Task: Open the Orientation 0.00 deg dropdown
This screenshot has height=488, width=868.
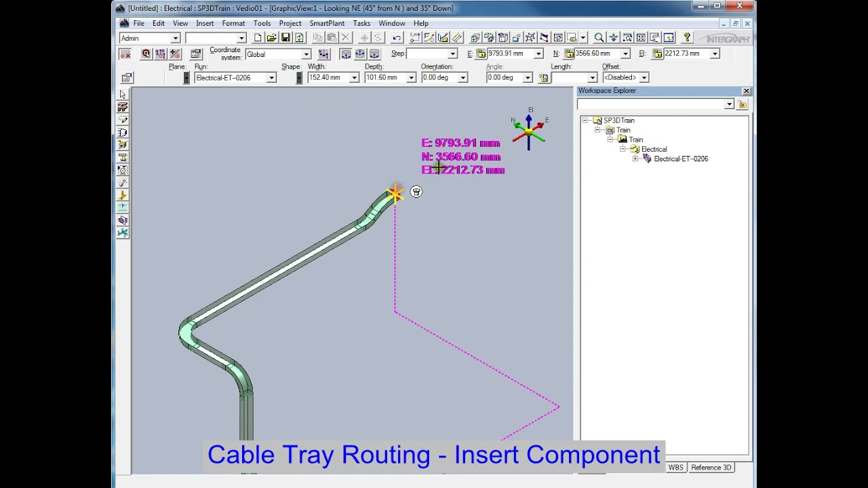Action: pyautogui.click(x=463, y=77)
